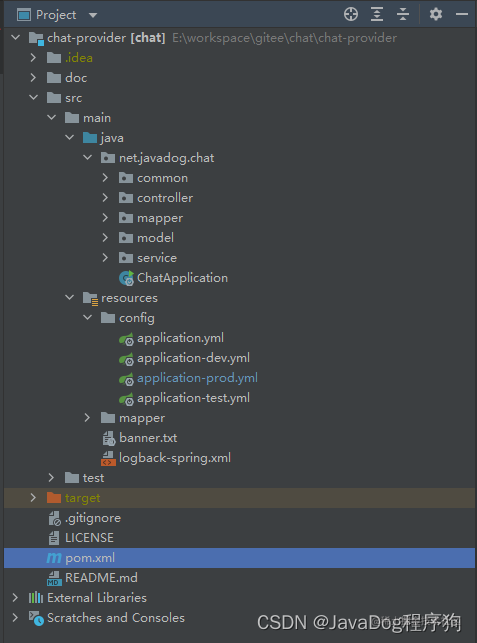Click the ChatApplication Spring Boot class icon
This screenshot has width=477, height=643.
point(126,278)
